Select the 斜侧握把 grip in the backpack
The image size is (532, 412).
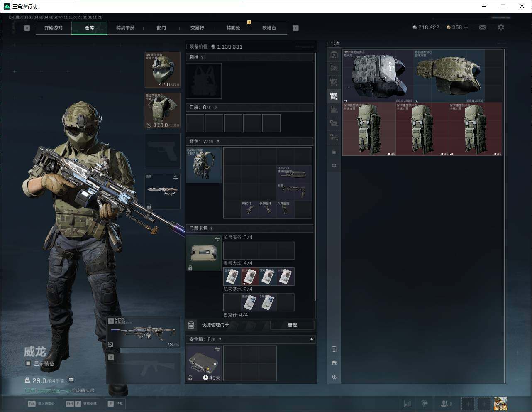point(268,209)
